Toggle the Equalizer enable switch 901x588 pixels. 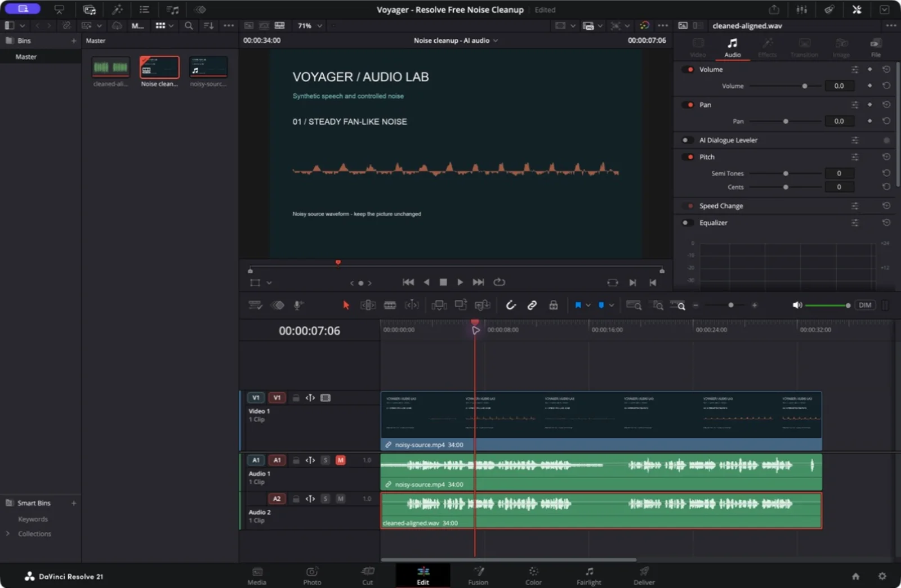688,223
